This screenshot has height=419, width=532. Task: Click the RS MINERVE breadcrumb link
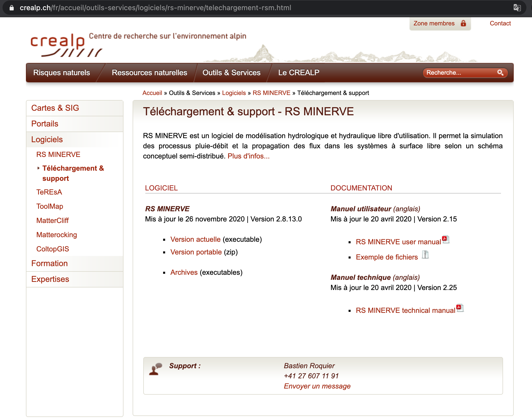coord(272,93)
